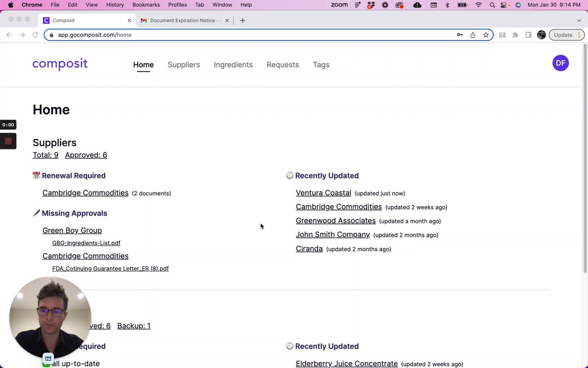
Task: Click the share icon in address bar
Action: (x=473, y=35)
